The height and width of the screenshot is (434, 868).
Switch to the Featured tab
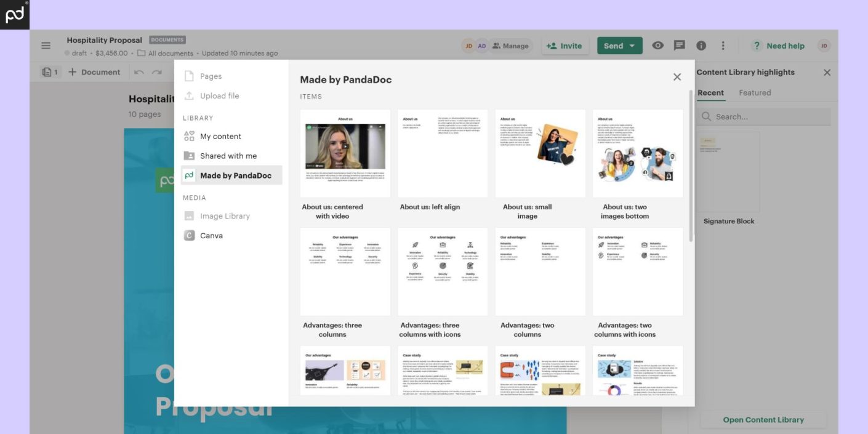[755, 93]
